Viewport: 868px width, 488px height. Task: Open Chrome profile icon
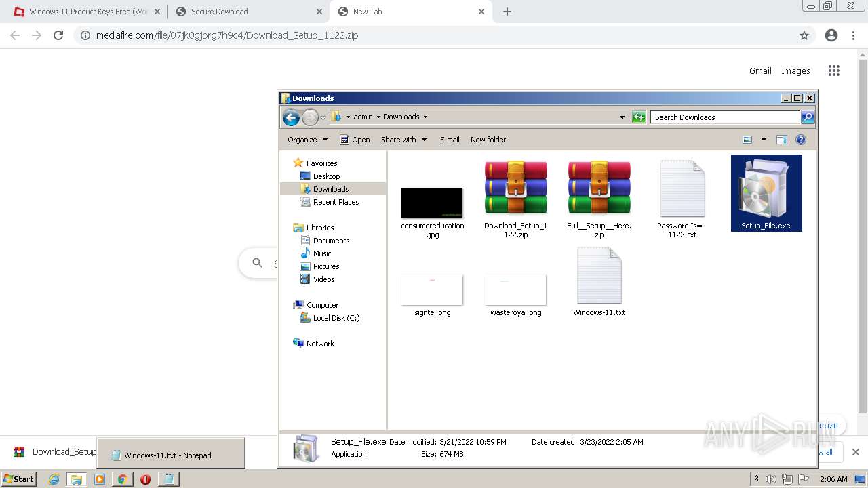tap(831, 35)
